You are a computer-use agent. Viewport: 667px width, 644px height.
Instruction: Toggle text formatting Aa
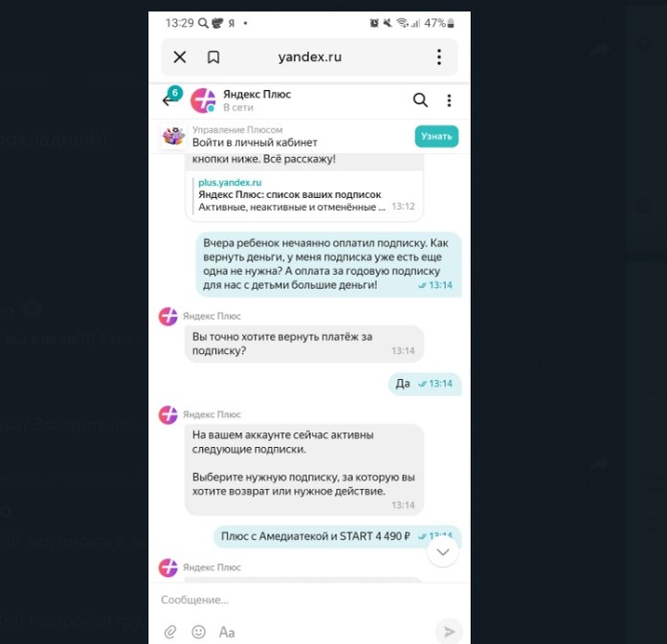tap(227, 633)
